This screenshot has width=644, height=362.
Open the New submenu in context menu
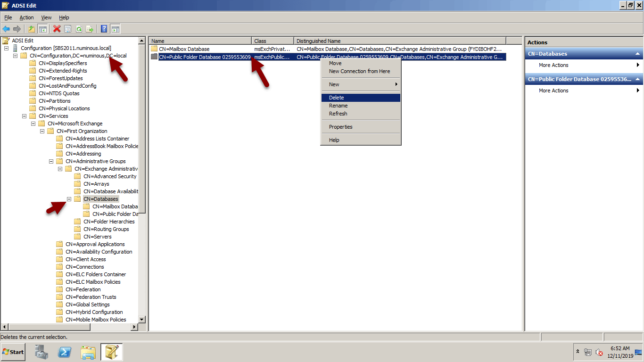(x=361, y=84)
